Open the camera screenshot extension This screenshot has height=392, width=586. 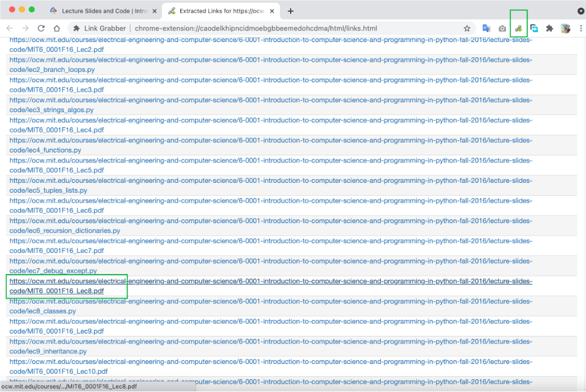502,29
